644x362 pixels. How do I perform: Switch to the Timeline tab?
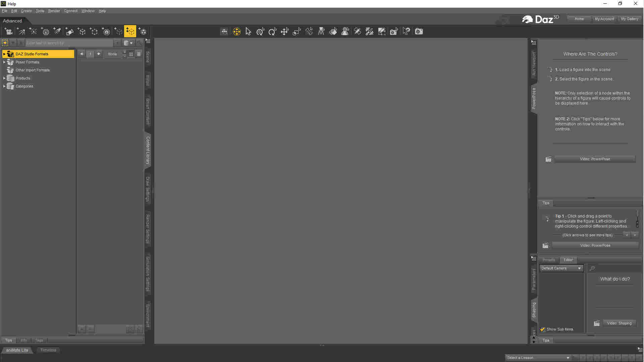[48, 350]
